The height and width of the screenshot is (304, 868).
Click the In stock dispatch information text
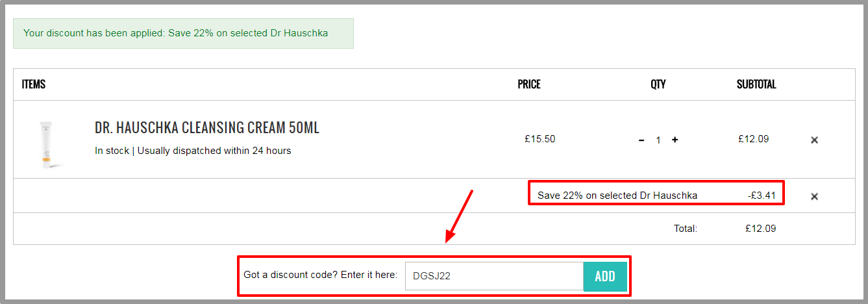coord(193,151)
